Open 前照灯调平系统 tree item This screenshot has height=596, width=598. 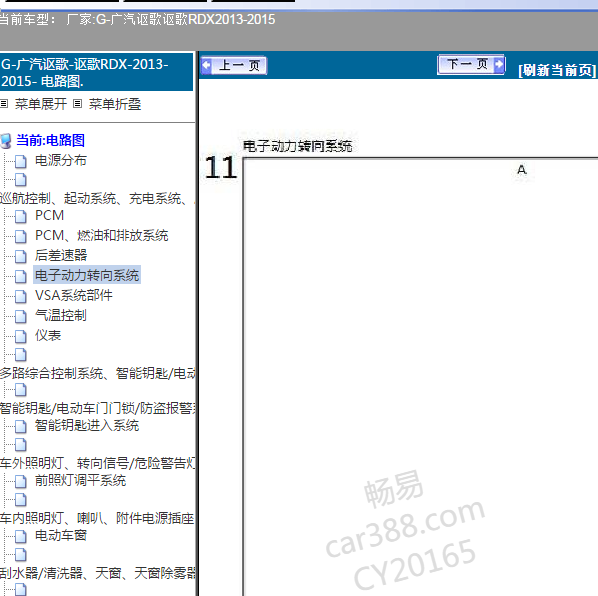click(80, 480)
